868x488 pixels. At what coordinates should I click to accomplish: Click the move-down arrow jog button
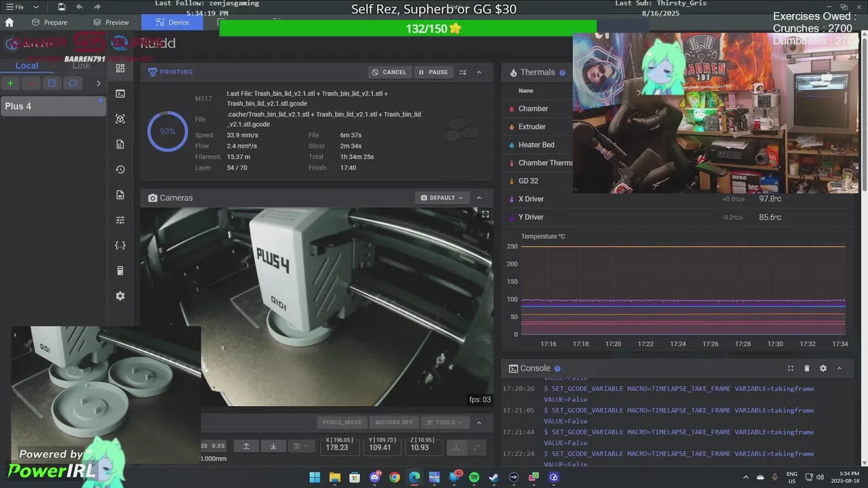tap(273, 446)
